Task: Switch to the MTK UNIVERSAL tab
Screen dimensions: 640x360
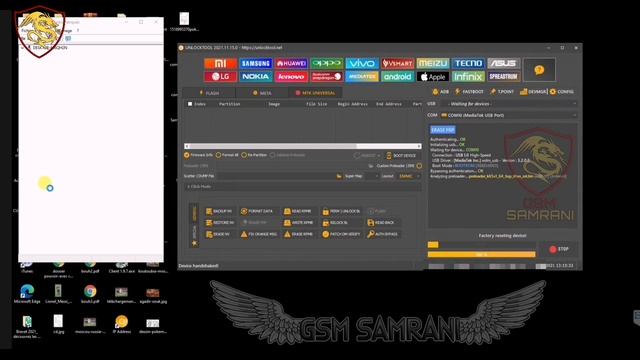Action: point(315,93)
